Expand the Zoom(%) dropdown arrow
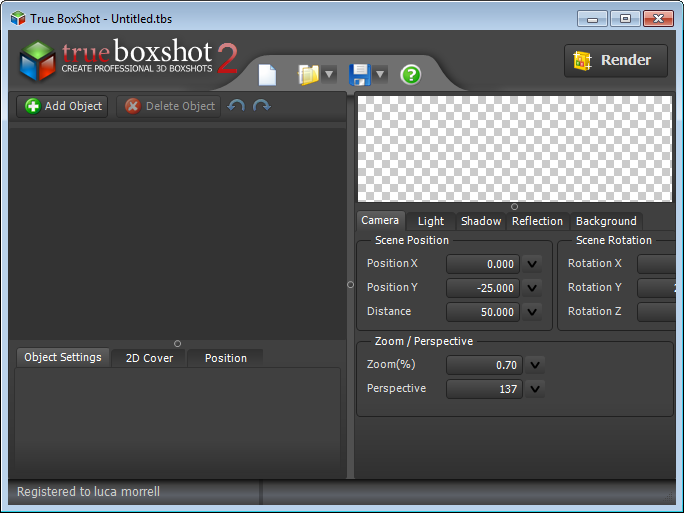This screenshot has width=684, height=513. [x=535, y=365]
